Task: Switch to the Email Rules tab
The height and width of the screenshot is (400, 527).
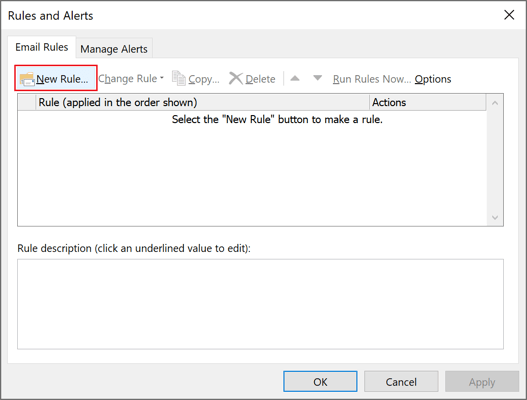Action: (42, 47)
